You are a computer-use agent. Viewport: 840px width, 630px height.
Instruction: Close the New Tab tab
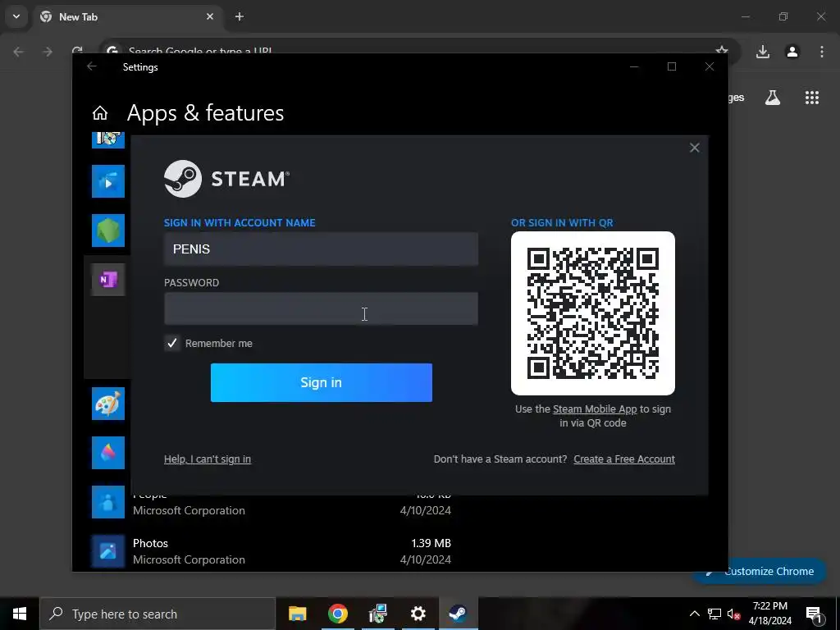coord(210,16)
